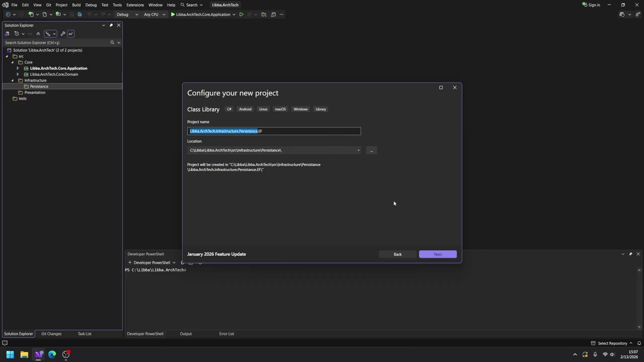Expand the Libba.ArchTech.Core.Domain project node

pos(18,74)
